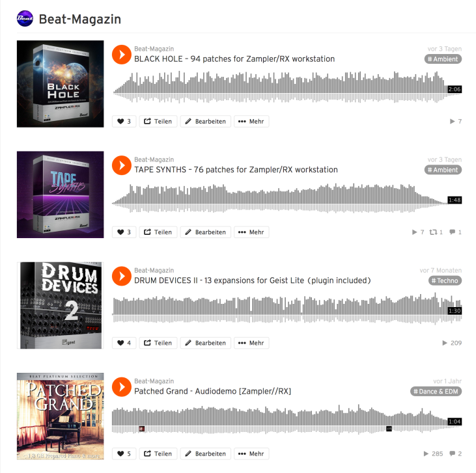Viewport: 476px width, 473px height.
Task: Like the TAPE SYNTHS track
Action: [x=124, y=232]
